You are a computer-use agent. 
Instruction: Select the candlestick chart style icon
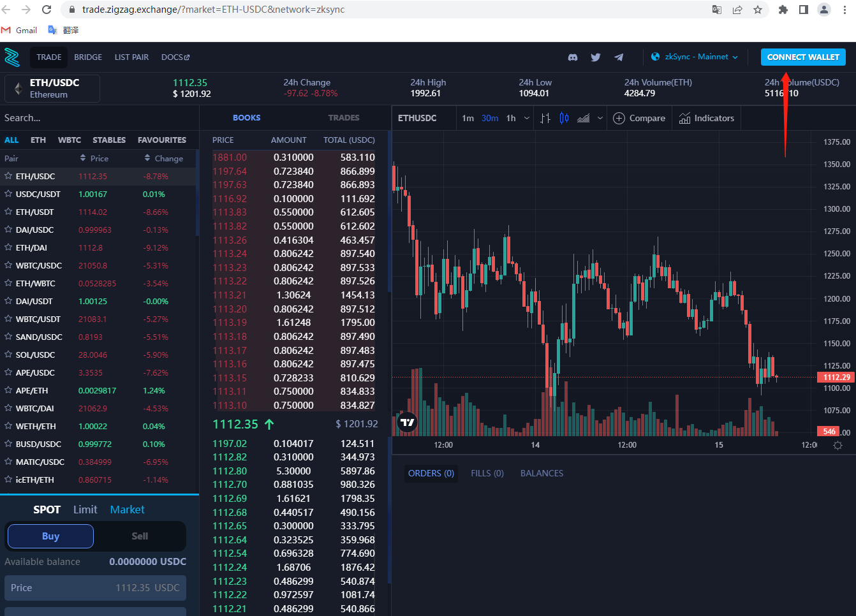pyautogui.click(x=564, y=118)
